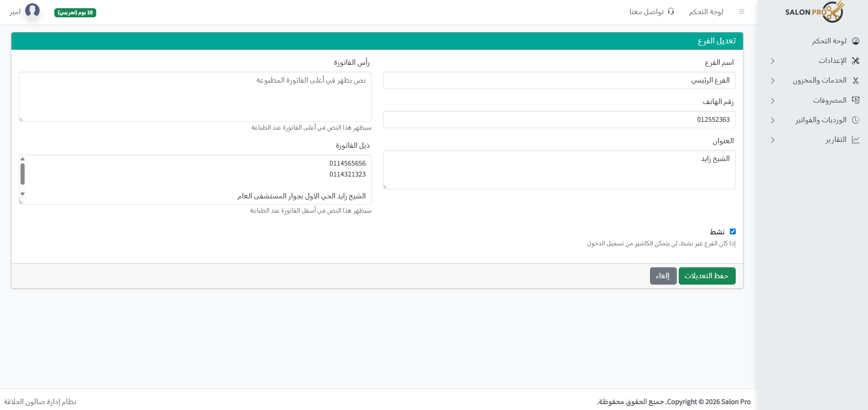Expand the المصروفات chevron
868x410 pixels.
[773, 101]
